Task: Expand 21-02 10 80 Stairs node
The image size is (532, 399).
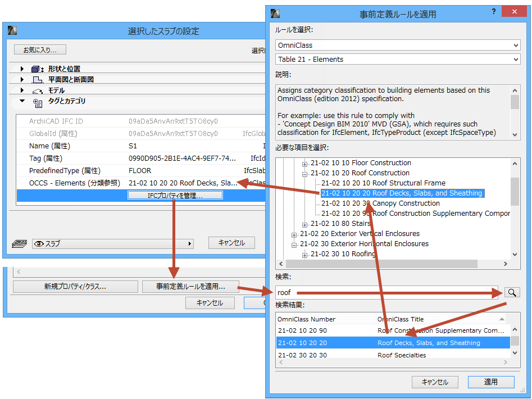Action: point(304,225)
